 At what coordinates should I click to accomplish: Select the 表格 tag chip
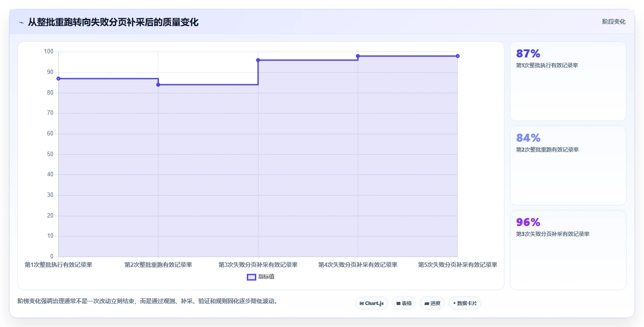(404, 303)
